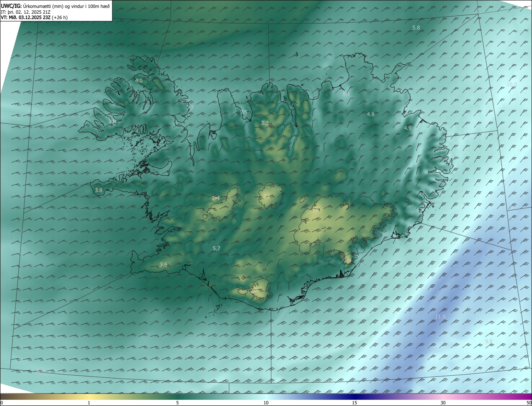This screenshot has height=406, width=532.
Task: Click the 7.8 value on the western Westfjords
Action: pos(113,122)
